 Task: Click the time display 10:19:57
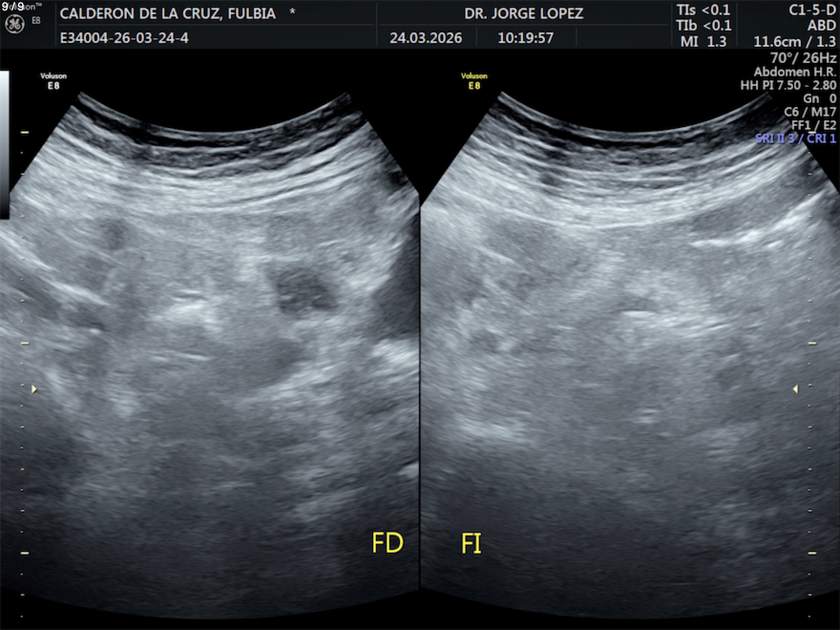pos(525,38)
